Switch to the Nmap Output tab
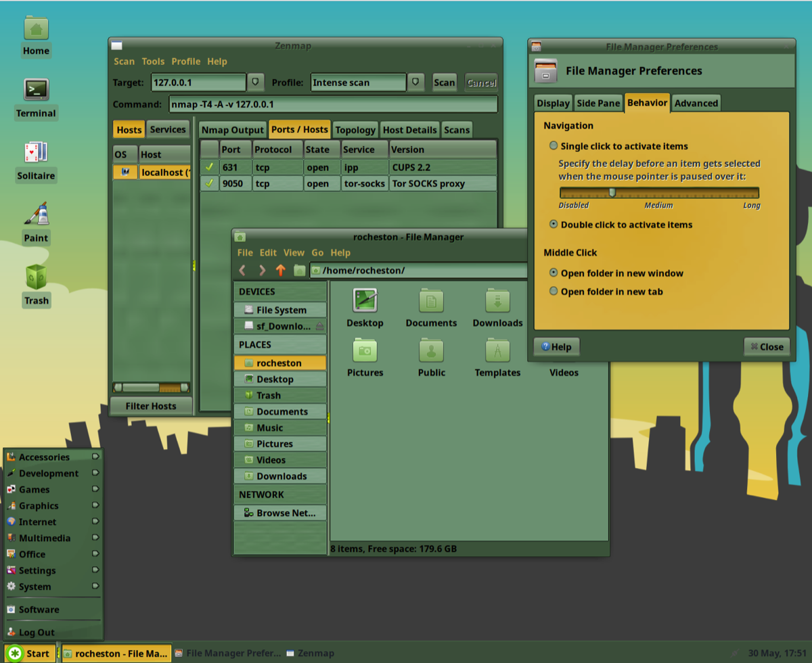The width and height of the screenshot is (812, 663). point(232,130)
